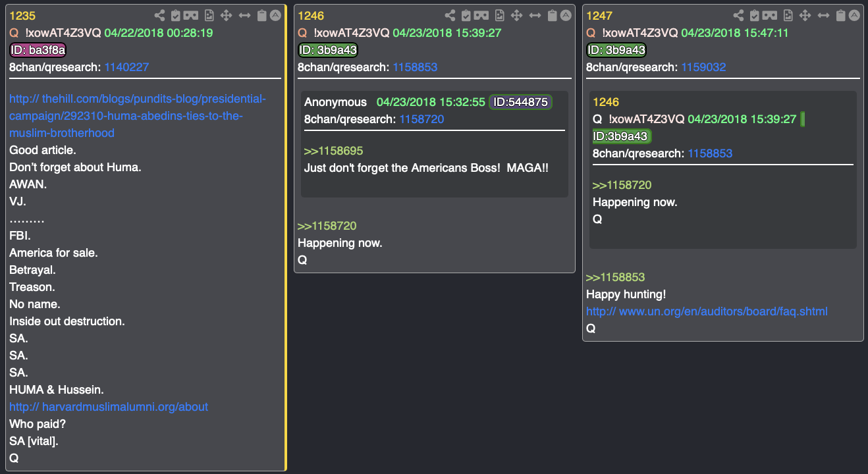Collapse post 1247 with the circled up-arrow

pos(854,15)
